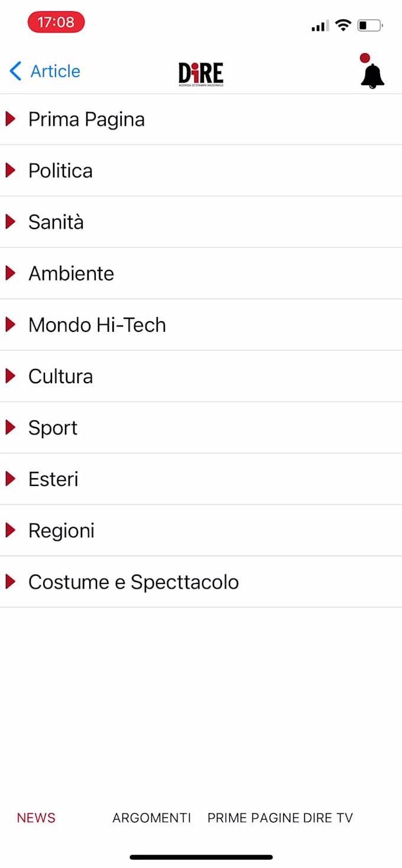The height and width of the screenshot is (868, 402).
Task: Open the PRIME PAGINE DIRE TV tab
Action: tap(280, 818)
